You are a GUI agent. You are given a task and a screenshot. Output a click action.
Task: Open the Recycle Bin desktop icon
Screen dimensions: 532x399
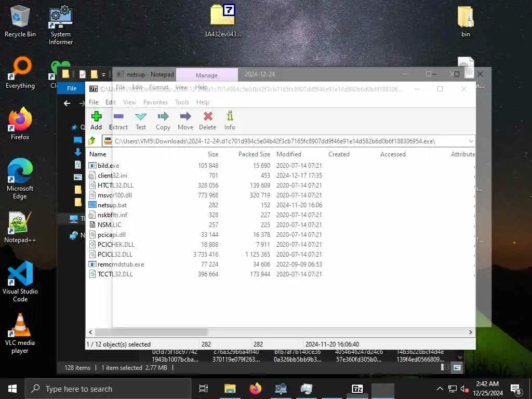click(x=20, y=21)
